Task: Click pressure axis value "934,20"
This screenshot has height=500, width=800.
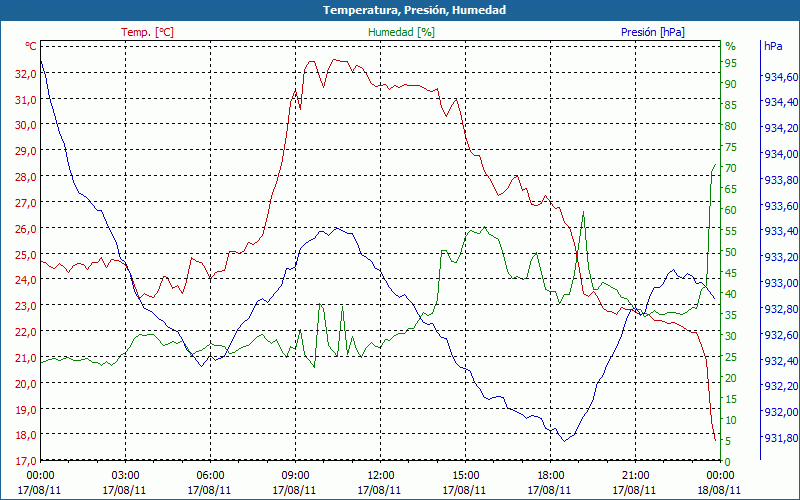Action: click(781, 128)
